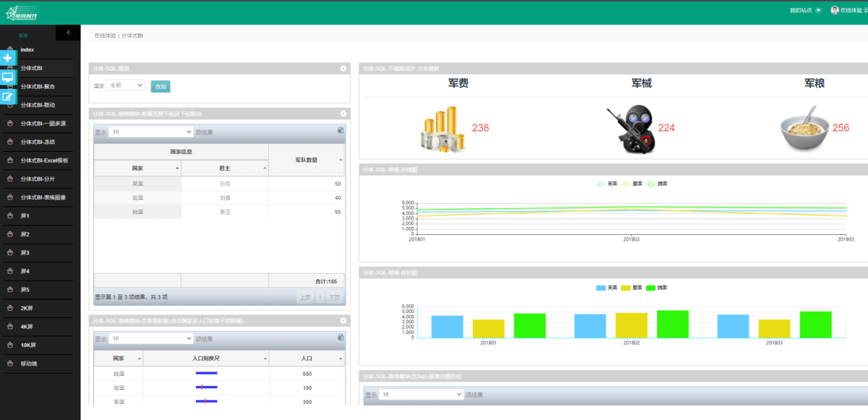Open settings gear of 分体-SQL-查询 panel
The height and width of the screenshot is (420, 868).
[344, 69]
